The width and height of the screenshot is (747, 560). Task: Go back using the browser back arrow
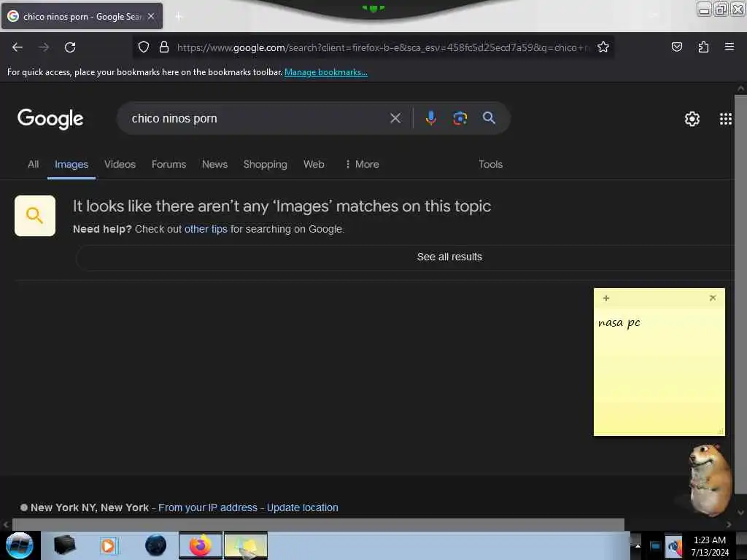[x=18, y=47]
